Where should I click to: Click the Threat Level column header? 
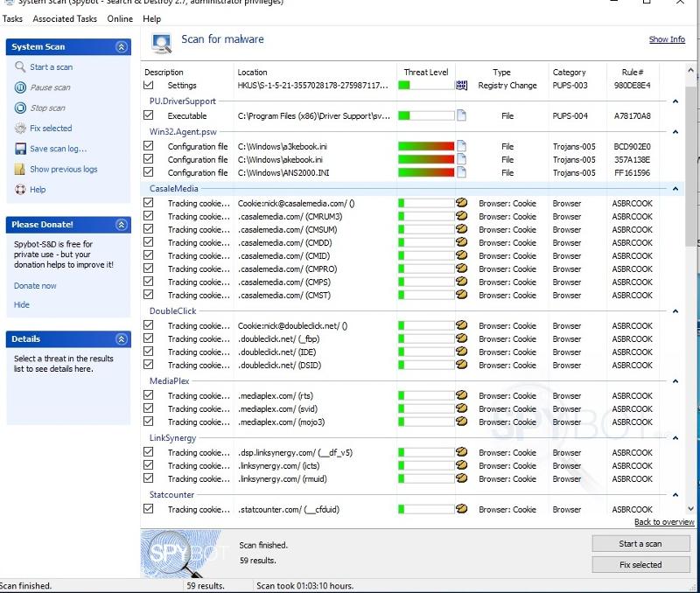[425, 73]
